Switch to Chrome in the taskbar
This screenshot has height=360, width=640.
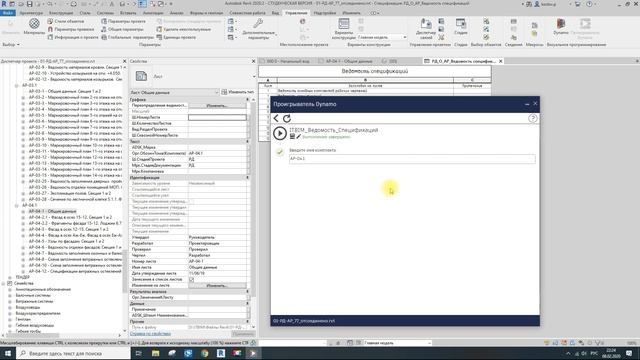(204, 353)
